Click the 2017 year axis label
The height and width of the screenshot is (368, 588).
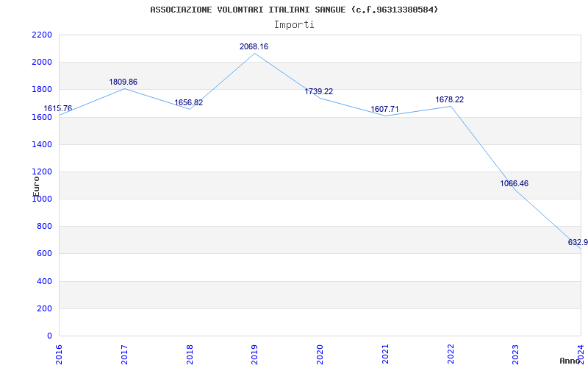click(124, 355)
